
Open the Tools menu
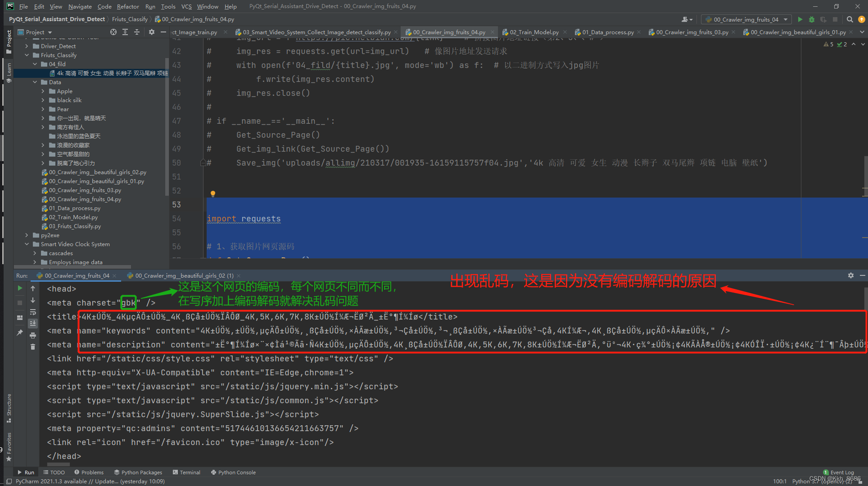click(x=168, y=6)
